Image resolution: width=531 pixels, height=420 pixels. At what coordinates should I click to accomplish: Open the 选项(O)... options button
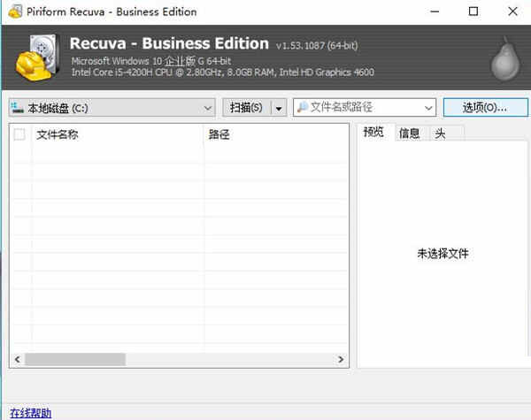coord(483,108)
